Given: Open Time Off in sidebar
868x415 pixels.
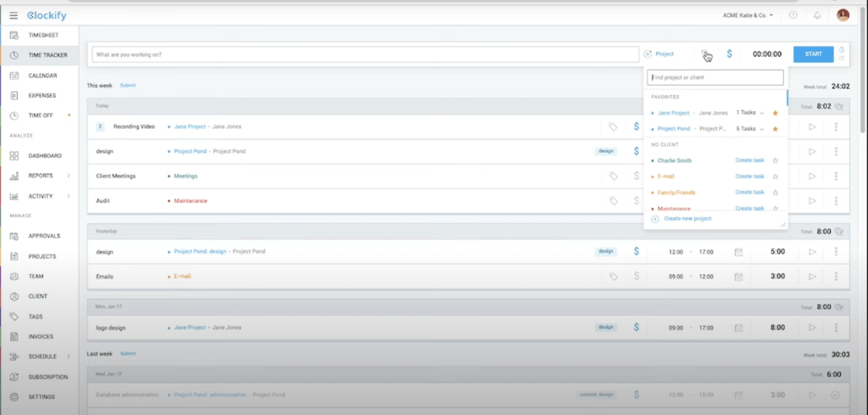Looking at the screenshot, I should [x=39, y=115].
